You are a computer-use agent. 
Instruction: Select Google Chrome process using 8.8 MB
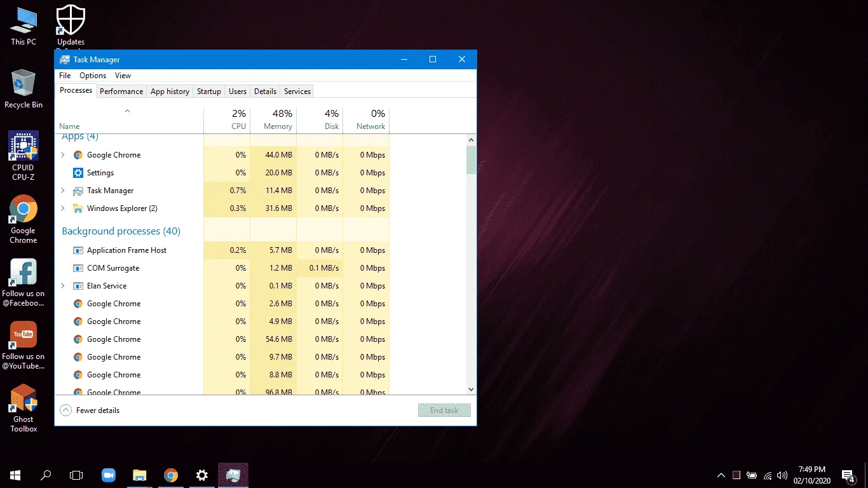pyautogui.click(x=222, y=375)
